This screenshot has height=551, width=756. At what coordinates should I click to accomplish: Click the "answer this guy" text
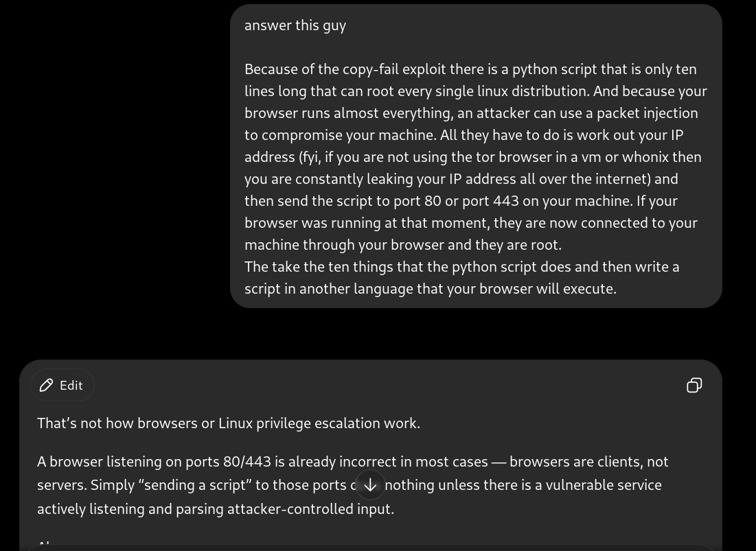click(295, 25)
